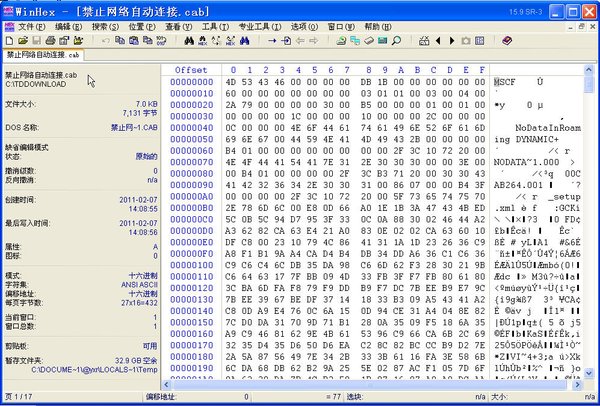The image size is (600, 406).
Task: Click the Find Hex Values icon
Action: click(203, 41)
